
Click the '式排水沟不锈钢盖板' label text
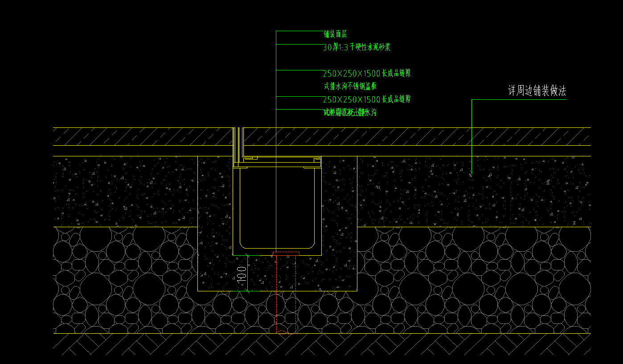[350, 86]
